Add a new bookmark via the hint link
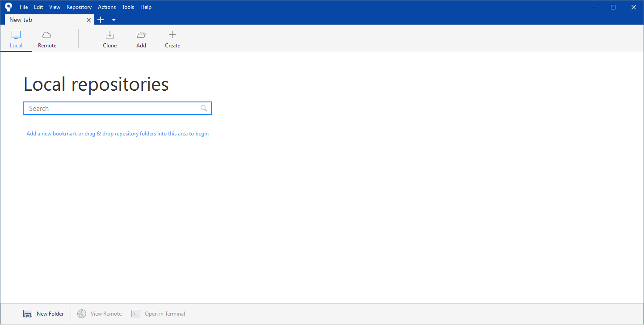644x325 pixels. coord(117,133)
